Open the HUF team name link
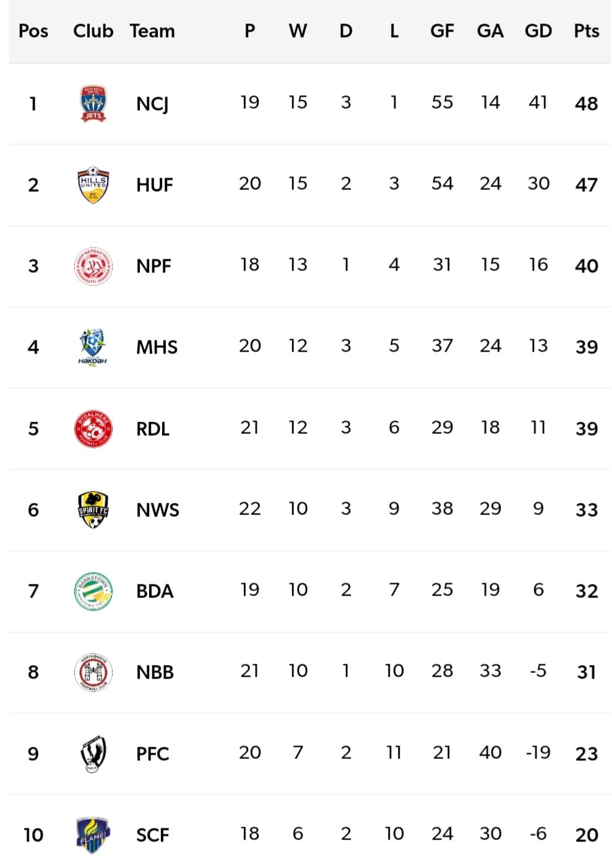Viewport: 612px width, 868px height. [155, 184]
